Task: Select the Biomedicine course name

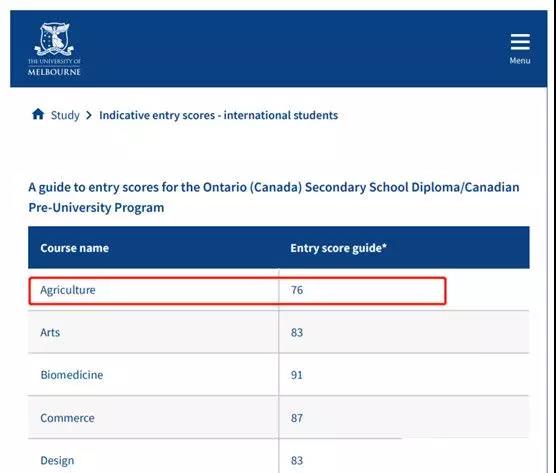Action: (x=72, y=375)
